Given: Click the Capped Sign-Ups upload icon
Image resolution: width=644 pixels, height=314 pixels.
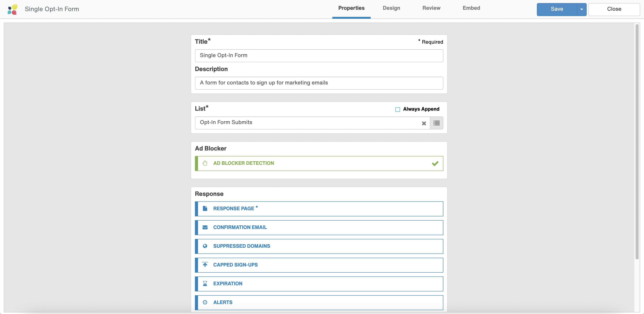Looking at the screenshot, I should tap(205, 265).
